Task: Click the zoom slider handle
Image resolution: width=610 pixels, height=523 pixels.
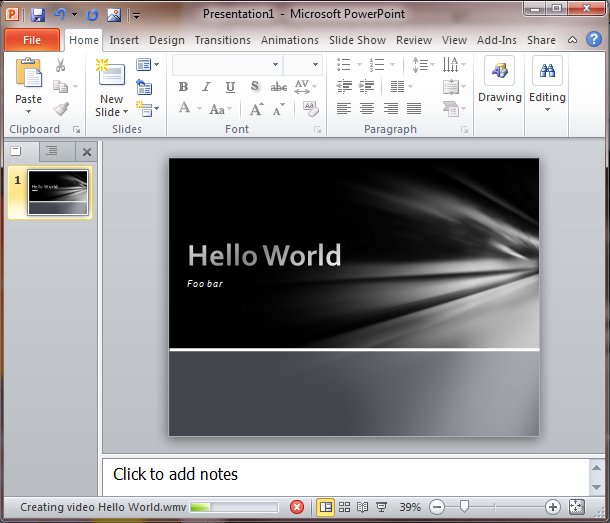Action: coord(463,507)
